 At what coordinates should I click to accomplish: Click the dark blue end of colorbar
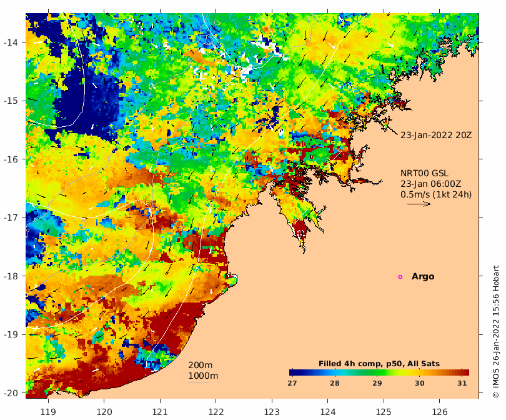coord(292,372)
